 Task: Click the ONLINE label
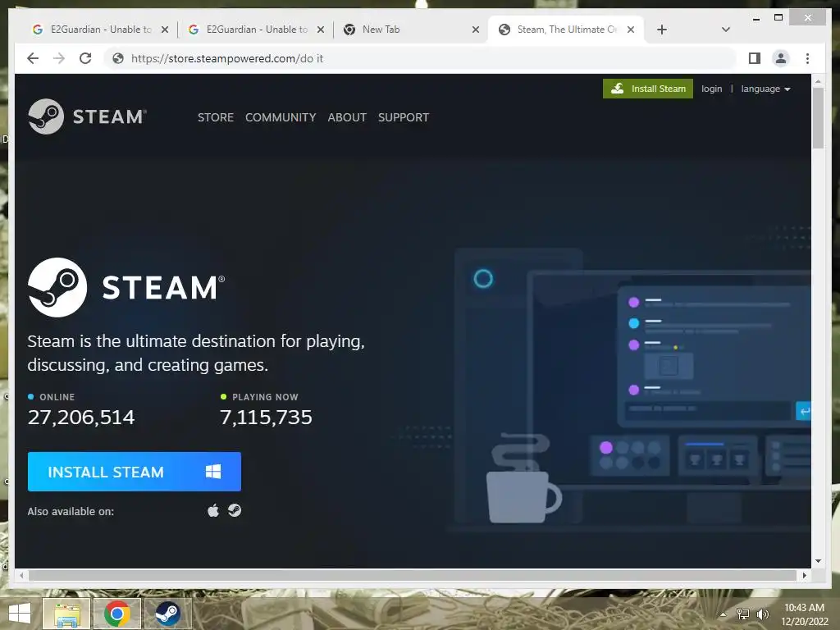(57, 397)
